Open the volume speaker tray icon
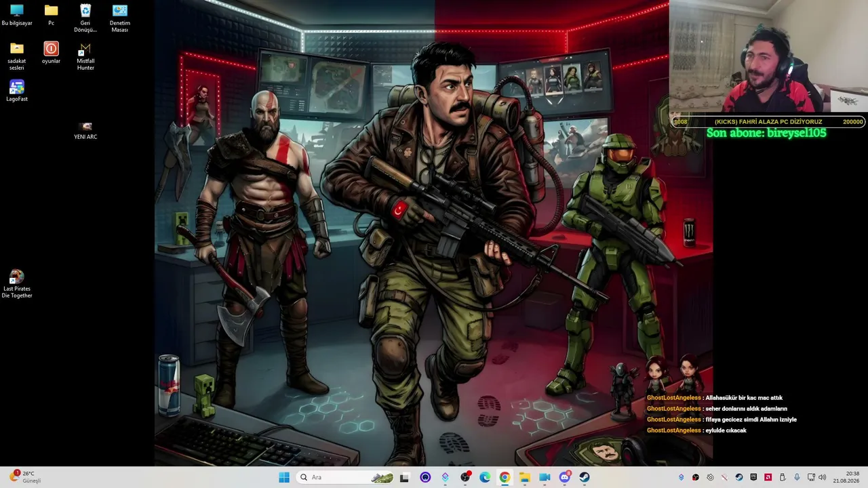The image size is (868, 488). coord(823,477)
